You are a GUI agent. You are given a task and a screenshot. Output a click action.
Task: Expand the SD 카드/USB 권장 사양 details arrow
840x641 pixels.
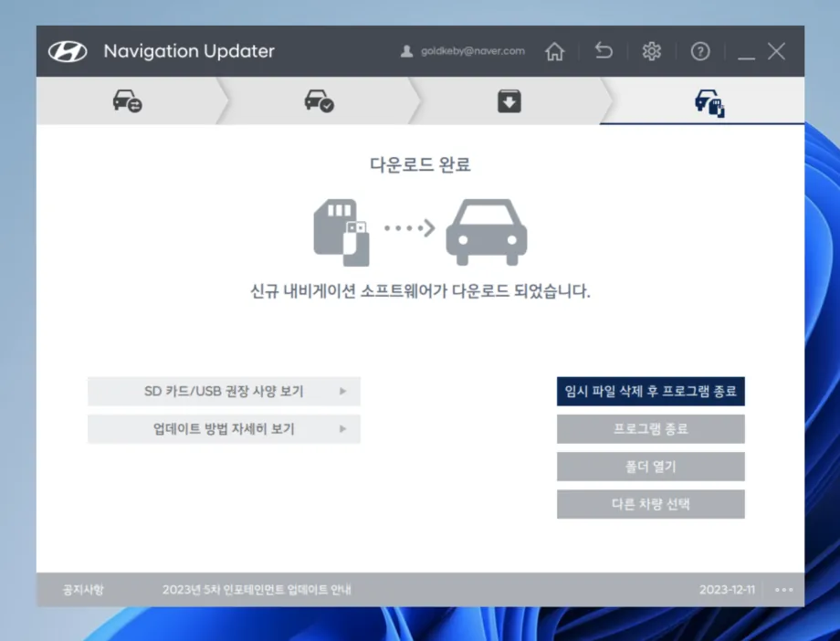344,391
